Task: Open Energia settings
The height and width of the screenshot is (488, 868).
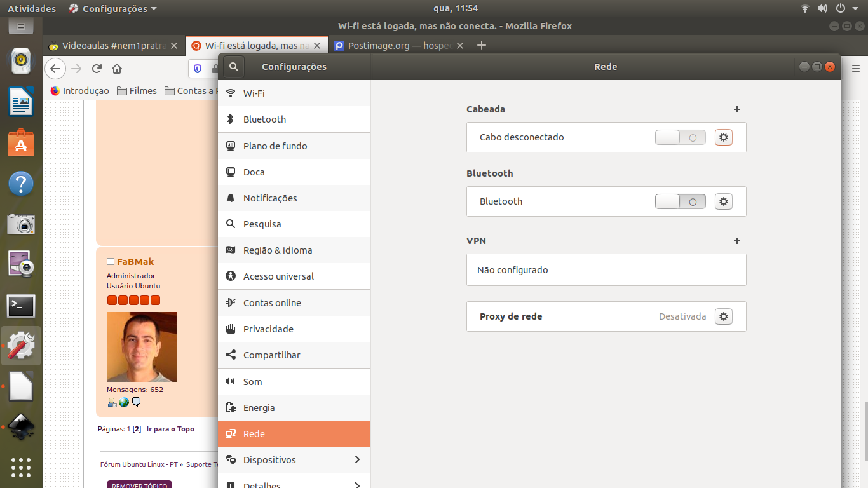Action: point(294,407)
